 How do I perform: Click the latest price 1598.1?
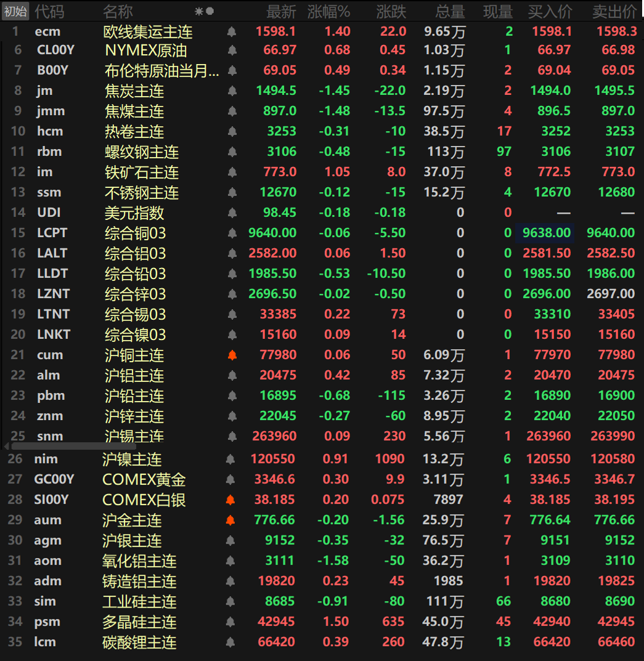pyautogui.click(x=276, y=31)
